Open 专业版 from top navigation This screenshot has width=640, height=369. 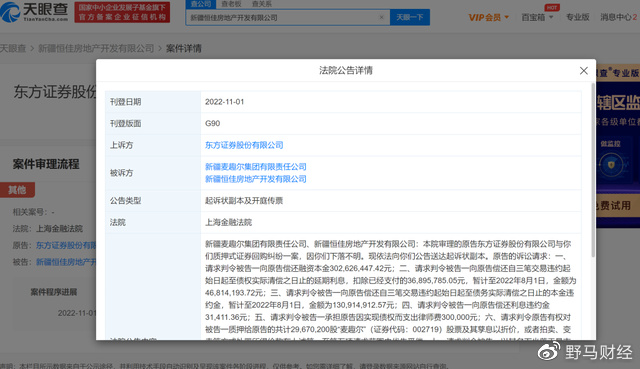coord(578,17)
